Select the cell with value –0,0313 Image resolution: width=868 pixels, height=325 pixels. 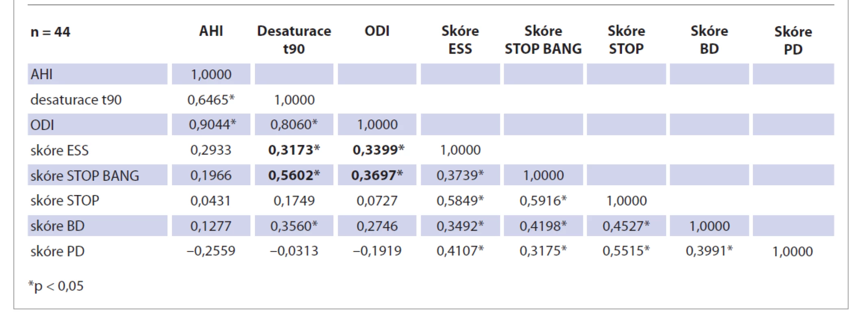[294, 251]
